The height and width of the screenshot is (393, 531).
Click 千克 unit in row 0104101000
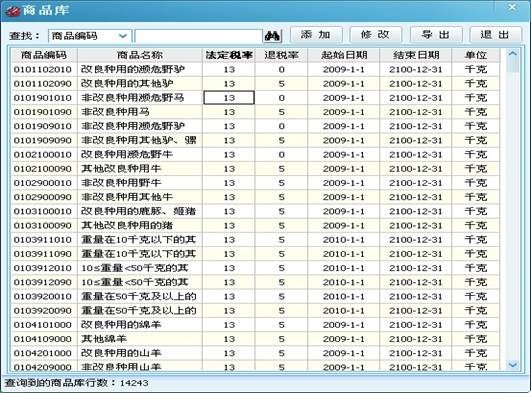tap(476, 325)
